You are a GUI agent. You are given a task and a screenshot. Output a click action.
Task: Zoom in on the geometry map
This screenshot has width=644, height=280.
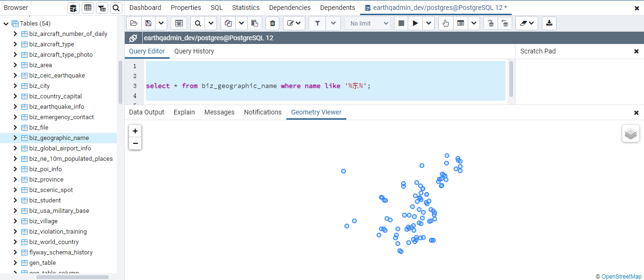click(x=135, y=131)
